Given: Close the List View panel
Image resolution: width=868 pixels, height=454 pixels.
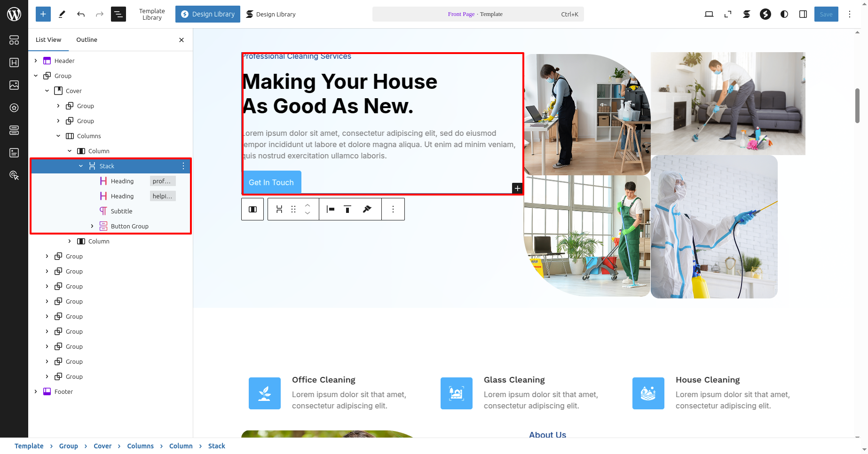Looking at the screenshot, I should click(x=181, y=40).
